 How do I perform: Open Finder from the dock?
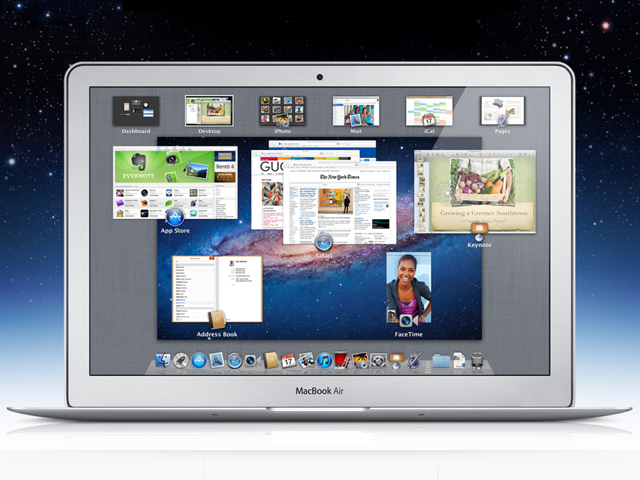point(163,360)
